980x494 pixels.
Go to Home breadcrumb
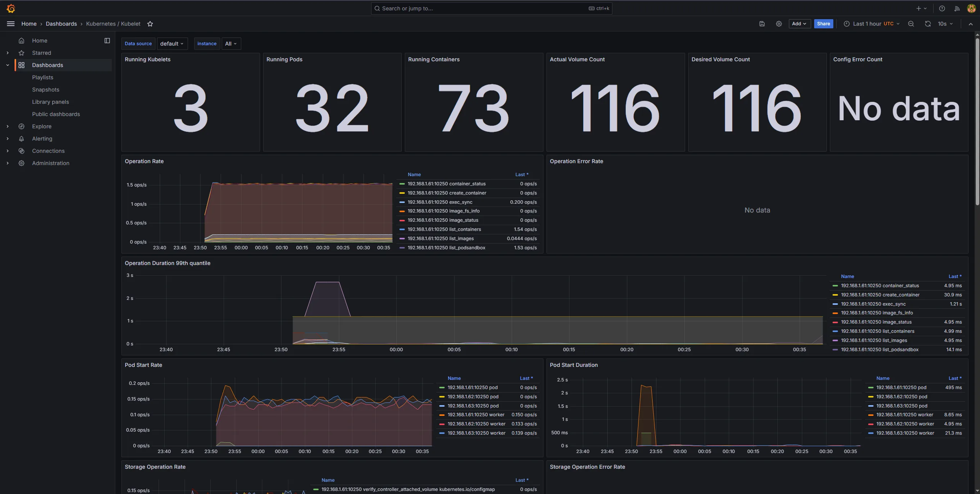(29, 24)
